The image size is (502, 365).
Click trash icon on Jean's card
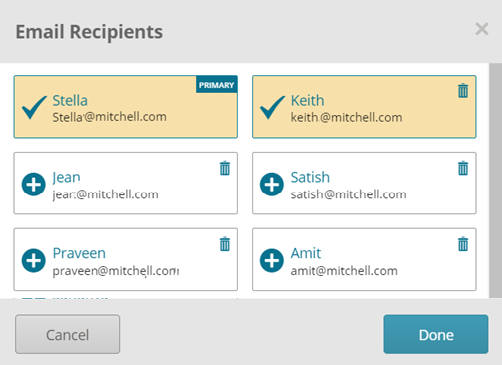pyautogui.click(x=225, y=168)
